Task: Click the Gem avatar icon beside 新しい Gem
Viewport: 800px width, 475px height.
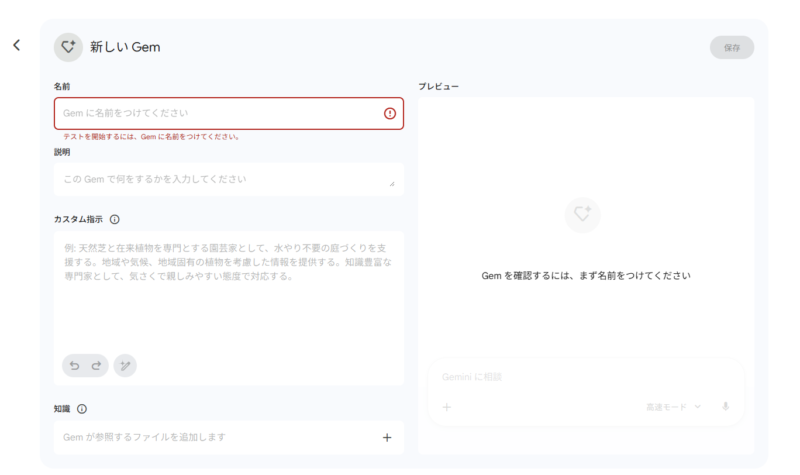Action: point(68,47)
